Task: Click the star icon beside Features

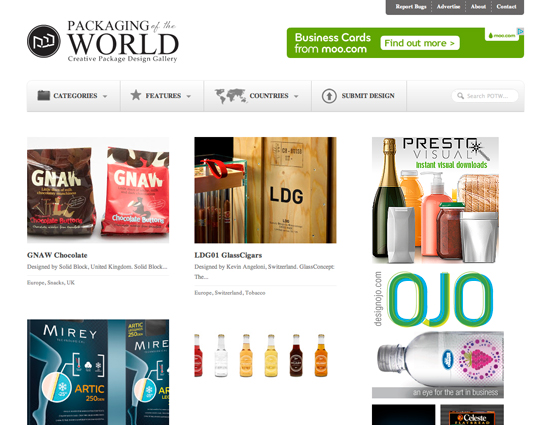Action: coord(136,95)
